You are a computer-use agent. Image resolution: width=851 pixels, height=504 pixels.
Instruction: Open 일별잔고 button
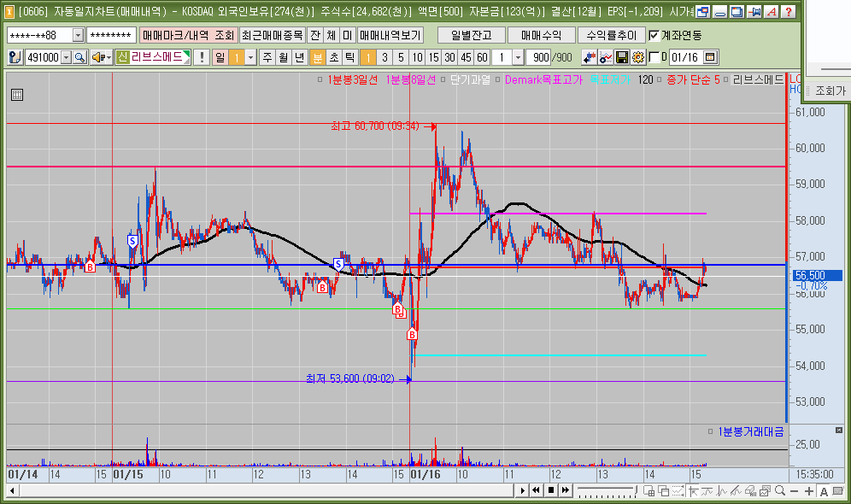472,36
